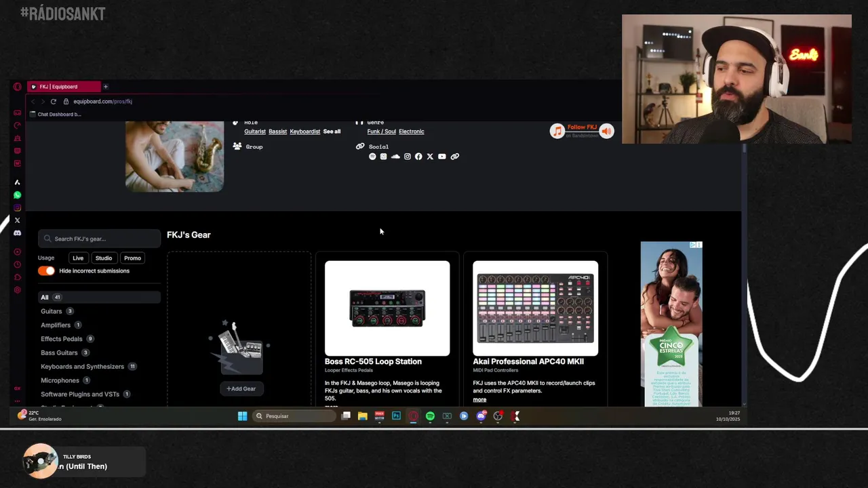868x488 pixels.
Task: Click the Cinco Estrelas advertisement banner
Action: click(671, 324)
